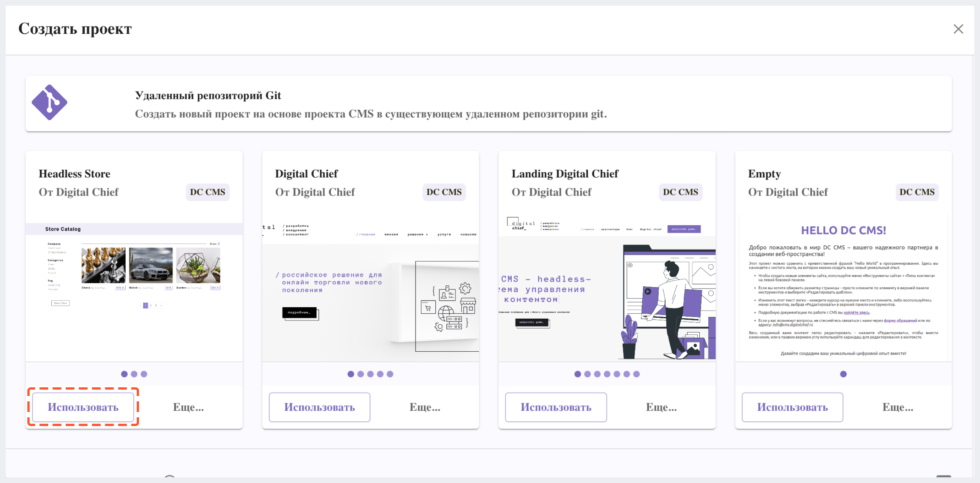
Task: Select first slide dot of Landing Digital Chief
Action: tap(577, 374)
